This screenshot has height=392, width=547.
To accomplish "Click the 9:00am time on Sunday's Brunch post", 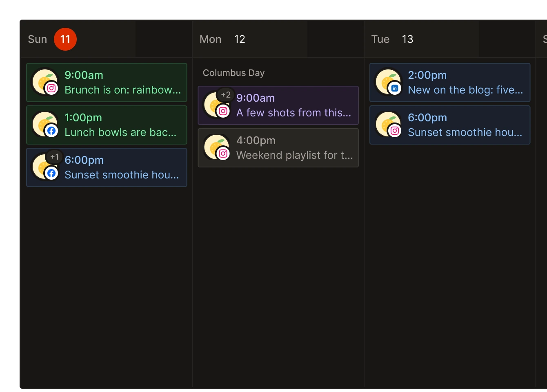I will coord(84,75).
